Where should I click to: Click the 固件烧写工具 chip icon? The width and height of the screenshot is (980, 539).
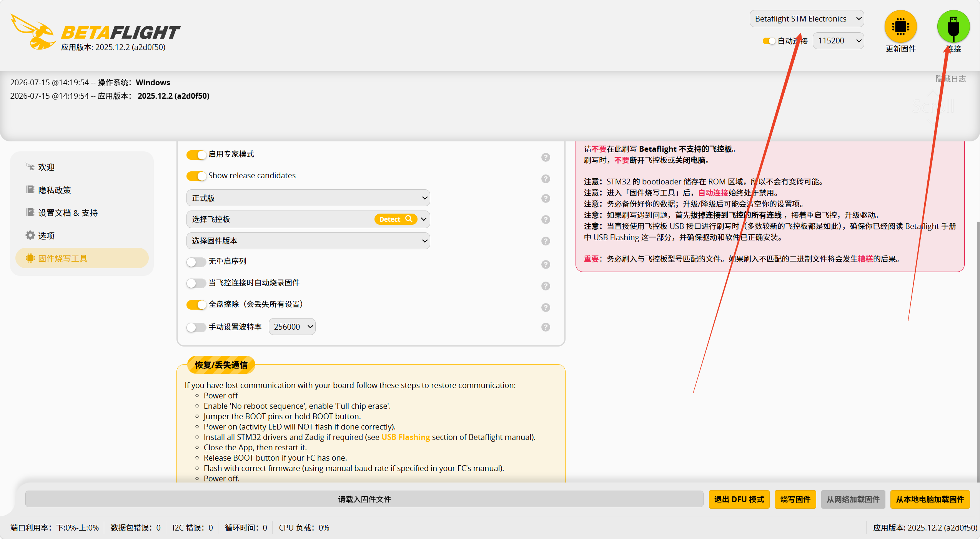(30, 258)
